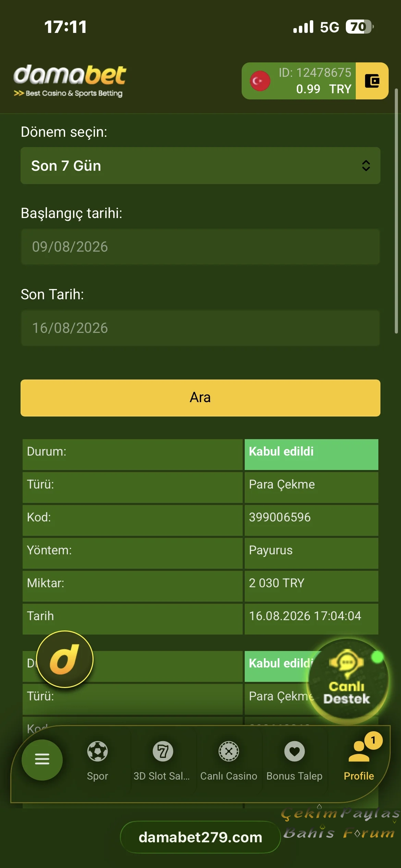Open the yellow wallet icon
Screen dimensions: 401x868
[x=372, y=81]
